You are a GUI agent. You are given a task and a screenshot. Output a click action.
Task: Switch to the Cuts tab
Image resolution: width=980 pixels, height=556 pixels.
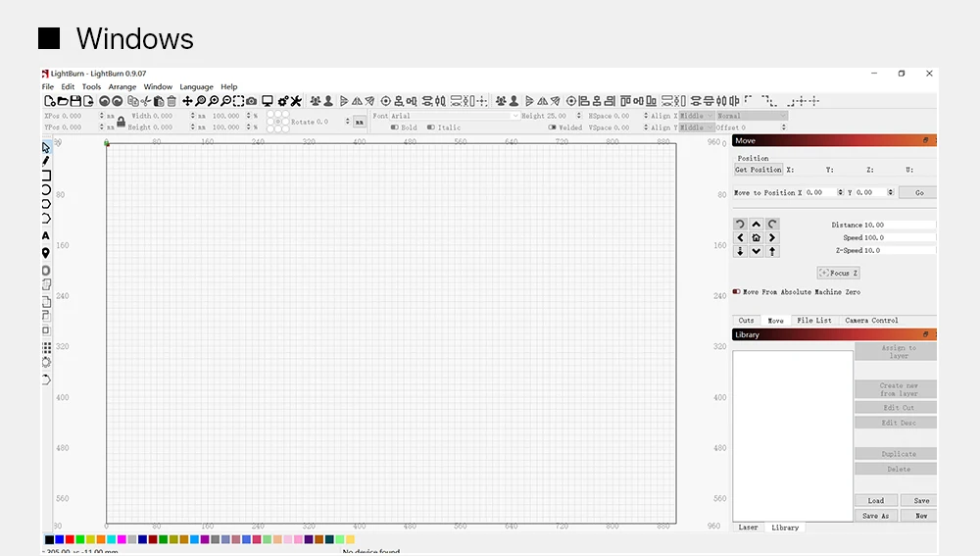pos(746,321)
